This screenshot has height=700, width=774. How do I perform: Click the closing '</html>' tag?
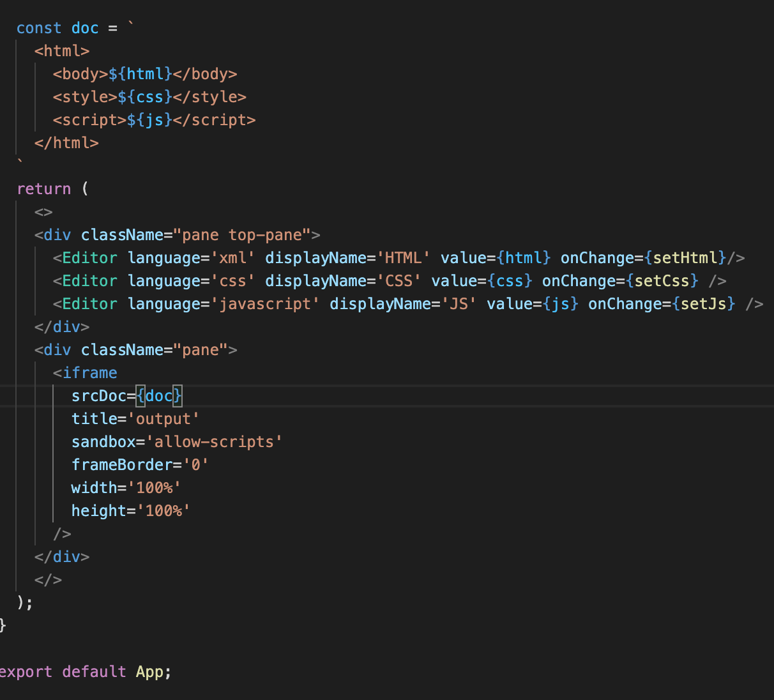[66, 143]
